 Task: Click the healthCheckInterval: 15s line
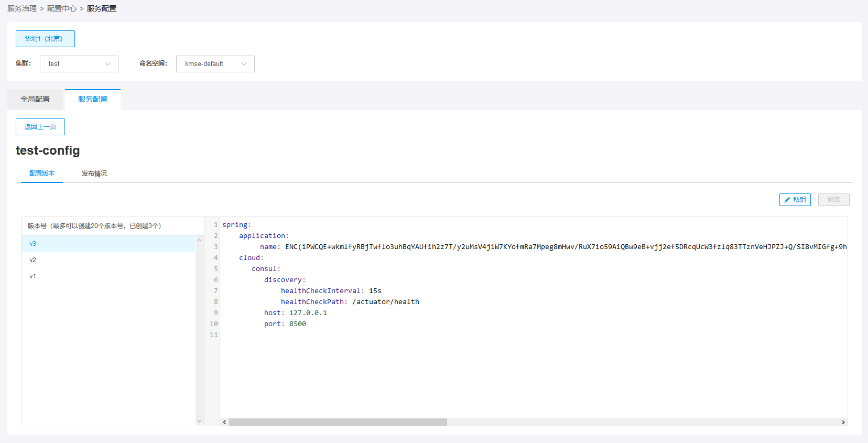pyautogui.click(x=331, y=291)
